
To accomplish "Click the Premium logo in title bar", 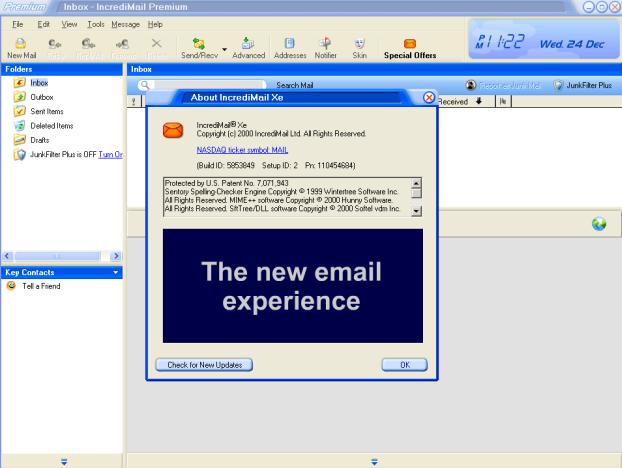I will [25, 7].
